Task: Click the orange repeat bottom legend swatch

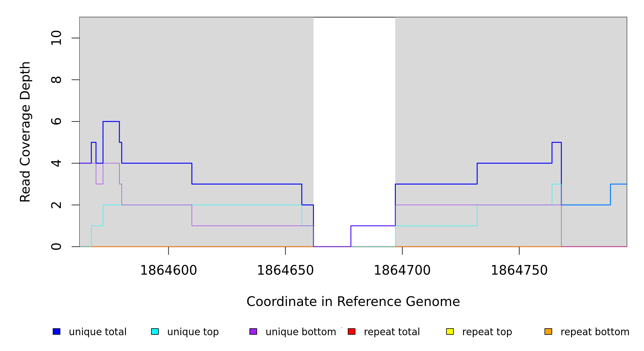Action: tap(548, 331)
